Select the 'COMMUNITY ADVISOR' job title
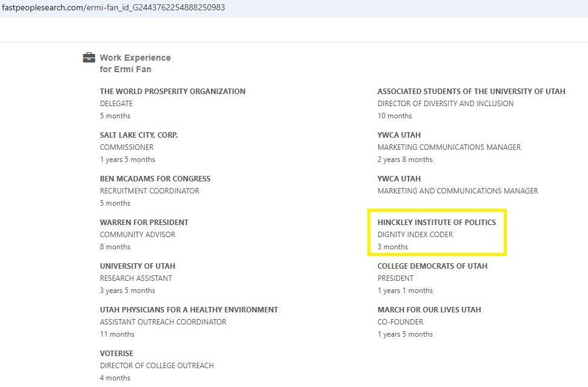 (x=138, y=235)
